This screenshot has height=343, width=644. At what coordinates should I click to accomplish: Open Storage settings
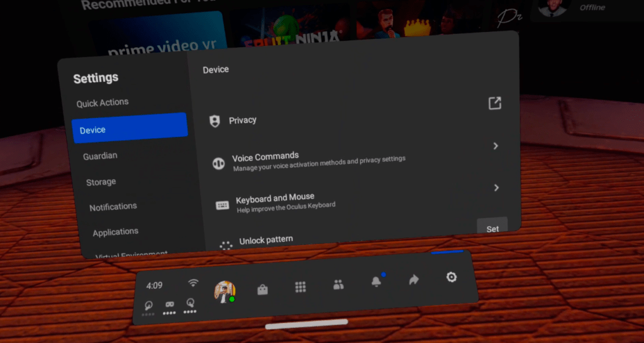[x=101, y=182]
